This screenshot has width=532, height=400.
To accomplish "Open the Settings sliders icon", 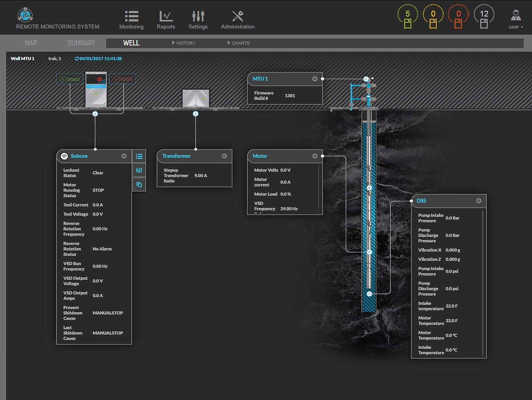I will pos(198,16).
